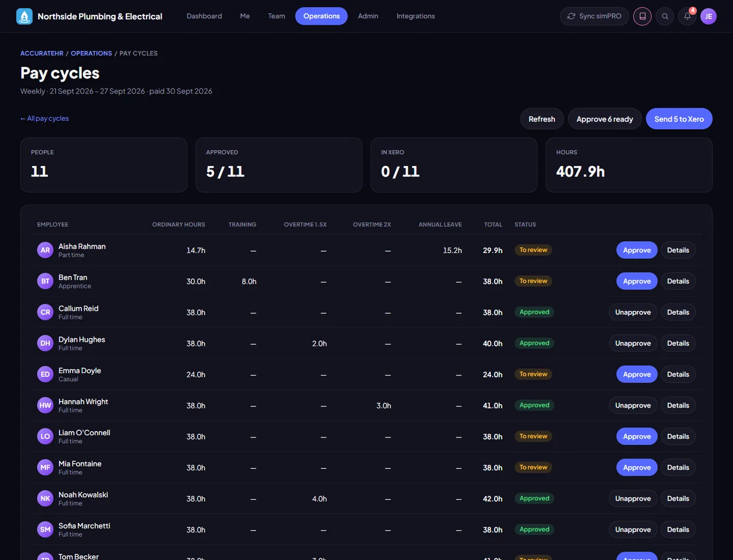Open Details for Mia Fontaine
Viewport: 733px width, 560px height.
coord(678,467)
